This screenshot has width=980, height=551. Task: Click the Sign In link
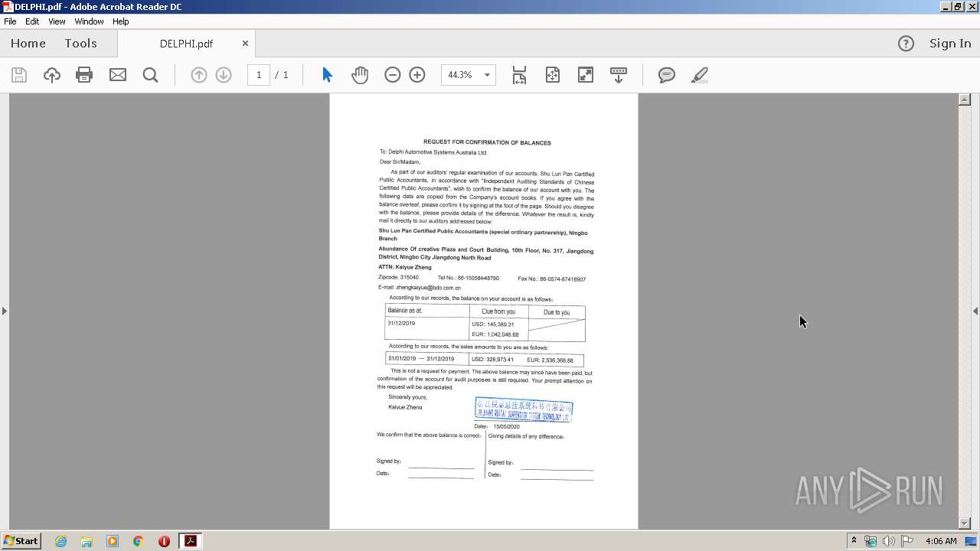tap(950, 44)
